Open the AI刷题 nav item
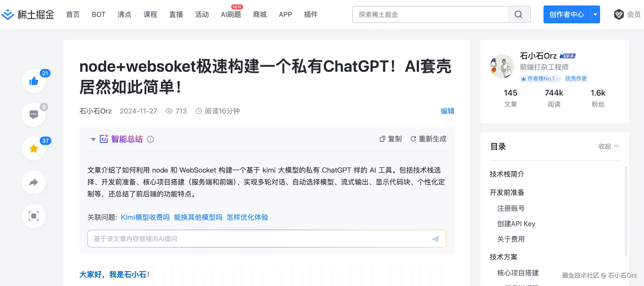Screen dimensions: 644x286 [231, 14]
